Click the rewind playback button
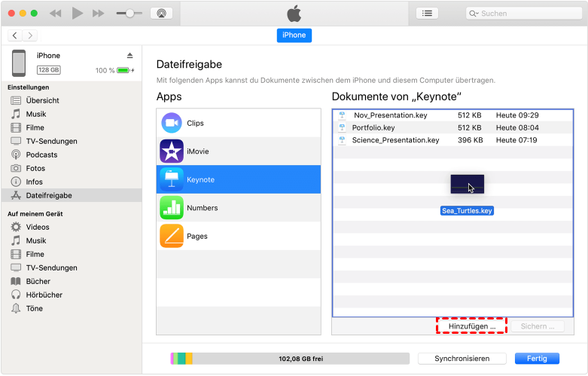 [56, 14]
